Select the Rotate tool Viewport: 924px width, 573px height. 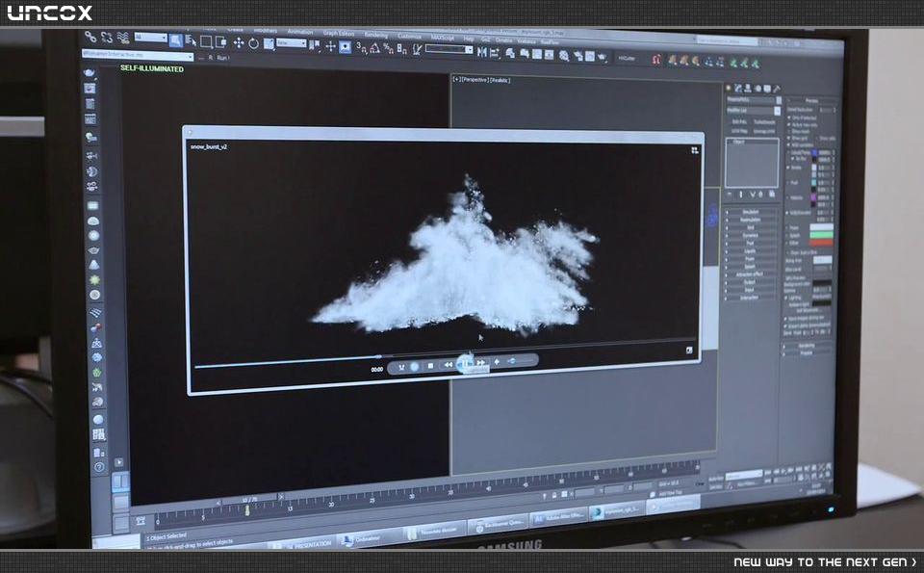coord(253,43)
